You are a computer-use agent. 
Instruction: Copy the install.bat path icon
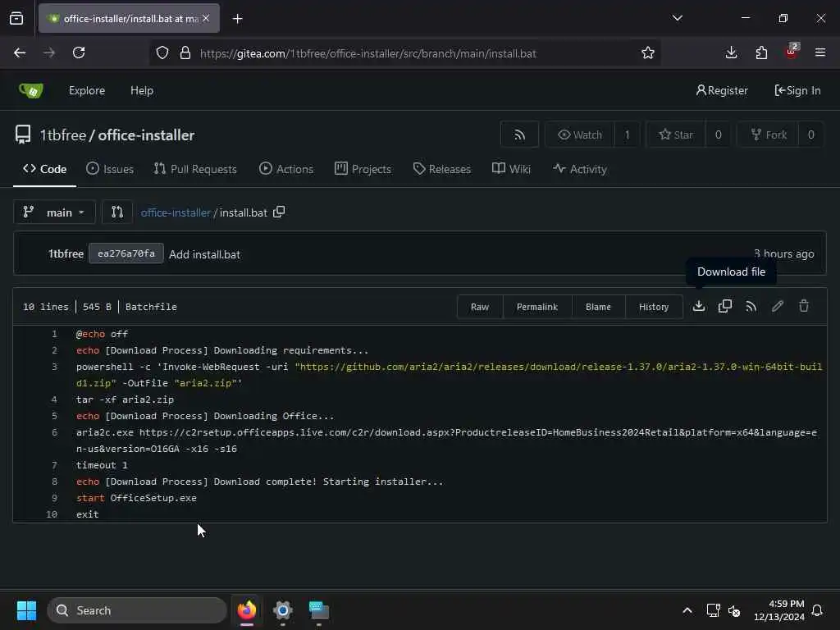pyautogui.click(x=279, y=212)
